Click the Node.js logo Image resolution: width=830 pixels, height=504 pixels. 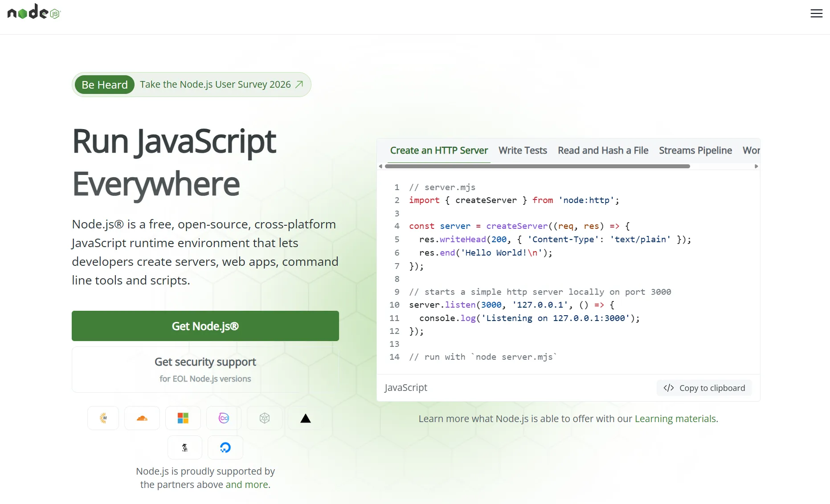34,12
